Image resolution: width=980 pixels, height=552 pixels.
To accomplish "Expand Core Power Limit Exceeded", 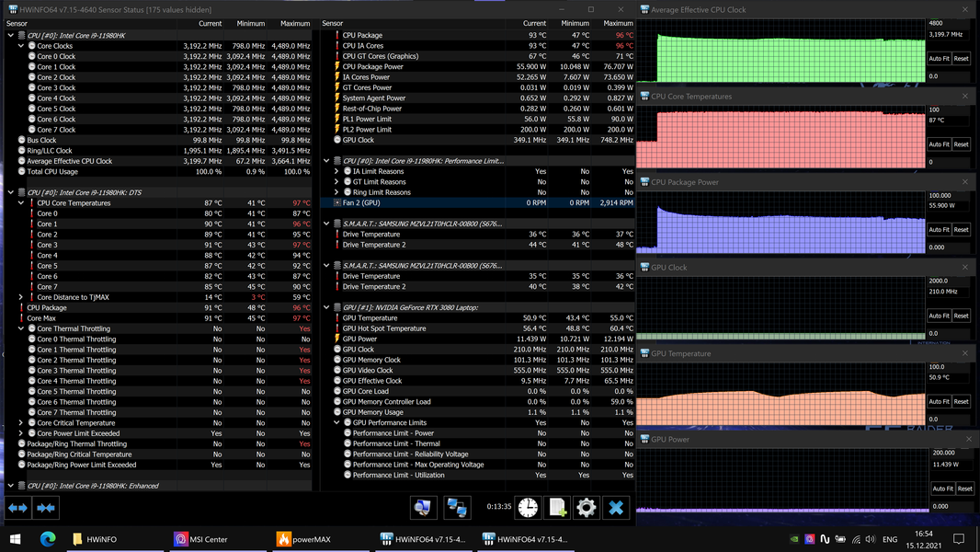I will 20,433.
